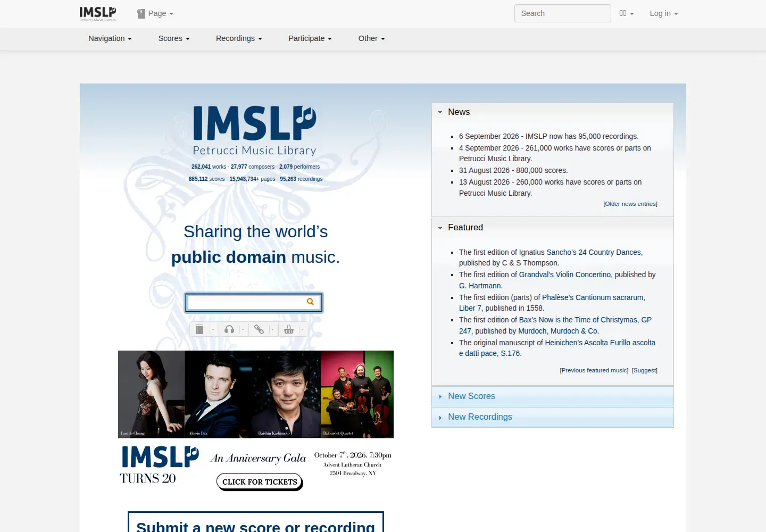The width and height of the screenshot is (766, 532).
Task: Click the Lucille Chung pianist photo
Action: coord(151,394)
